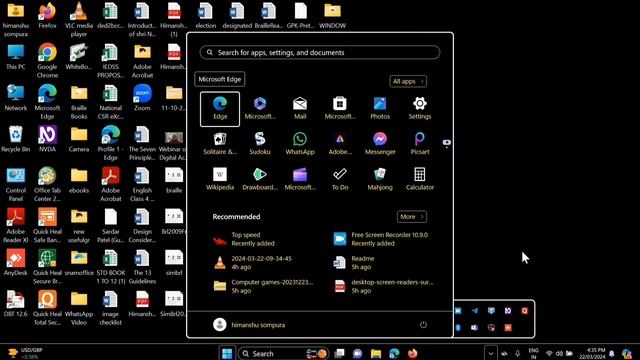
Task: Select Google Chrome desktop shortcut
Action: pos(47,60)
